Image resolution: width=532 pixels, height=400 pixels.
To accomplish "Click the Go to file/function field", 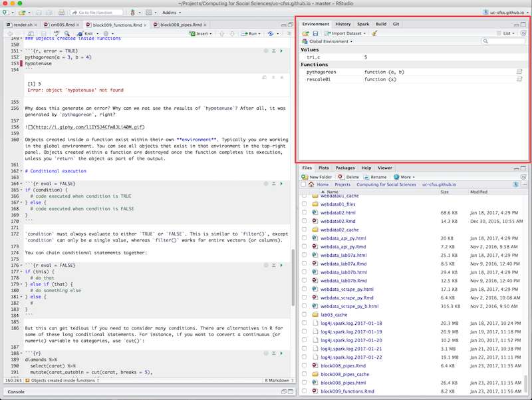I will pyautogui.click(x=96, y=13).
